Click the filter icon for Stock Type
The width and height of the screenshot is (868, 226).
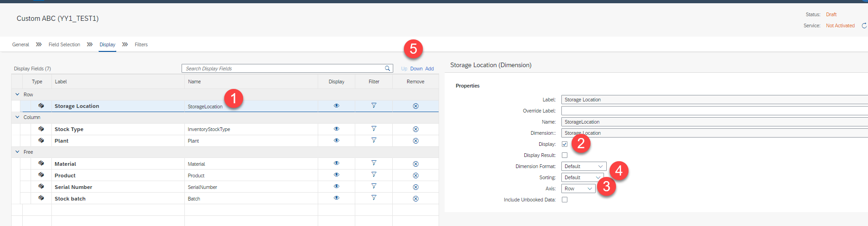pos(374,129)
